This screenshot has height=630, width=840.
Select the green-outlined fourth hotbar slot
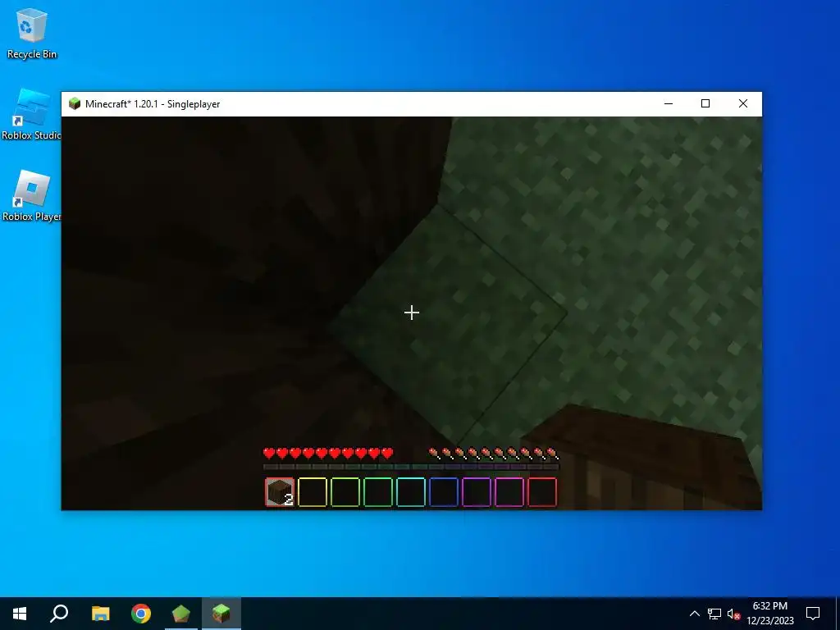(377, 492)
